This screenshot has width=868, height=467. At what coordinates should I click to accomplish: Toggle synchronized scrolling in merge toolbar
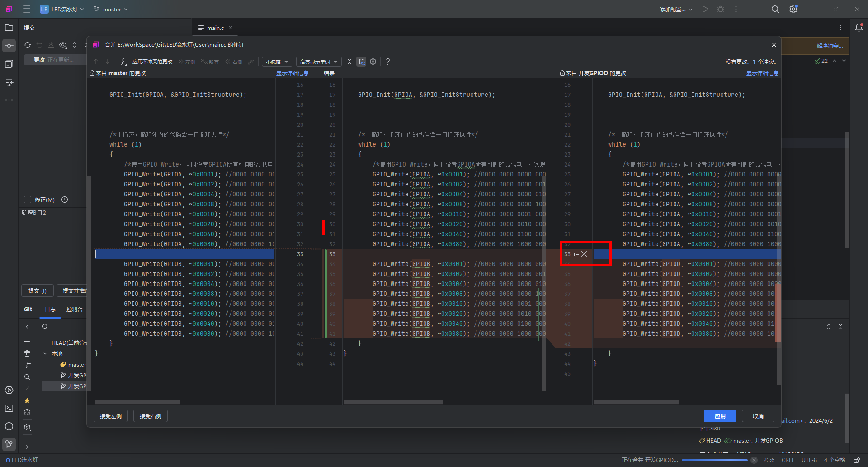coord(361,62)
